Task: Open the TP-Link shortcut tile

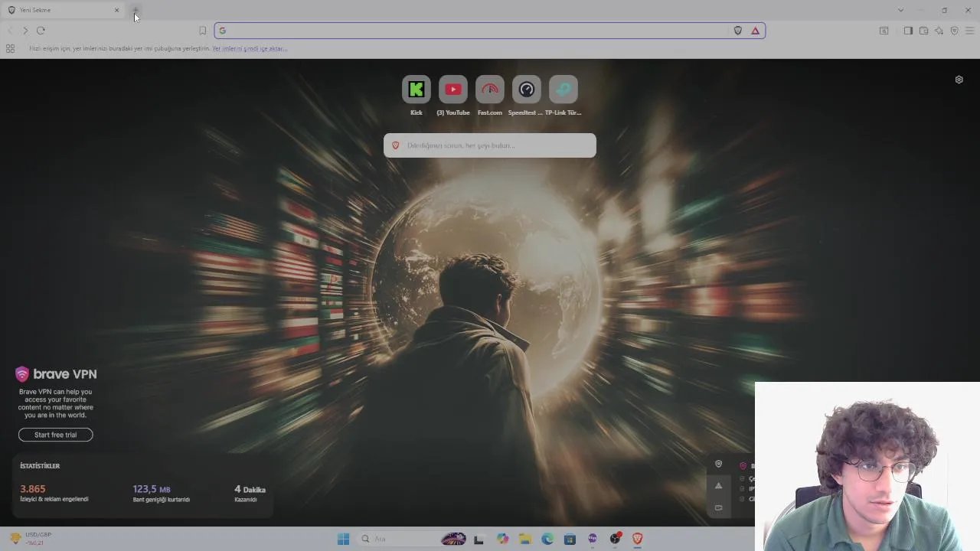Action: point(563,90)
